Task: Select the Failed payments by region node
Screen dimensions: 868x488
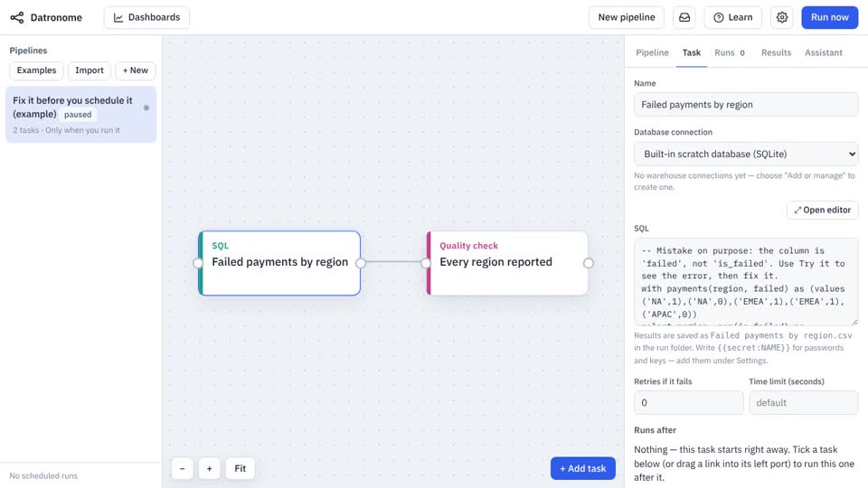Action: 279,263
